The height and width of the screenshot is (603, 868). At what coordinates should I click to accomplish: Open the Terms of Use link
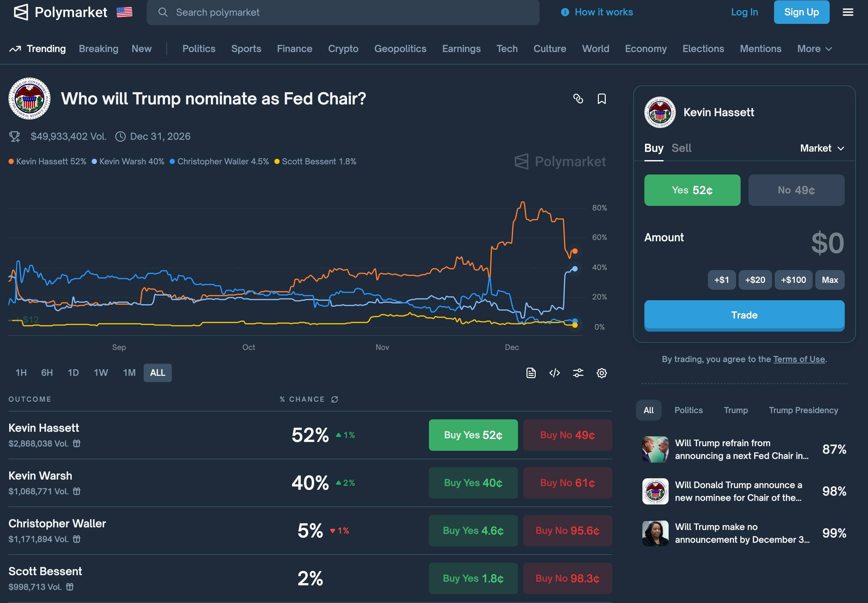(799, 359)
